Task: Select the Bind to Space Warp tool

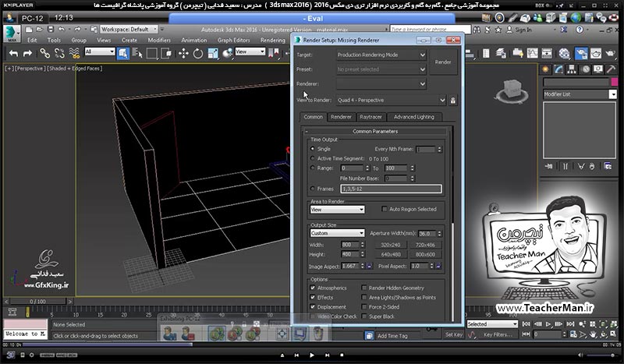Action: coord(74,53)
